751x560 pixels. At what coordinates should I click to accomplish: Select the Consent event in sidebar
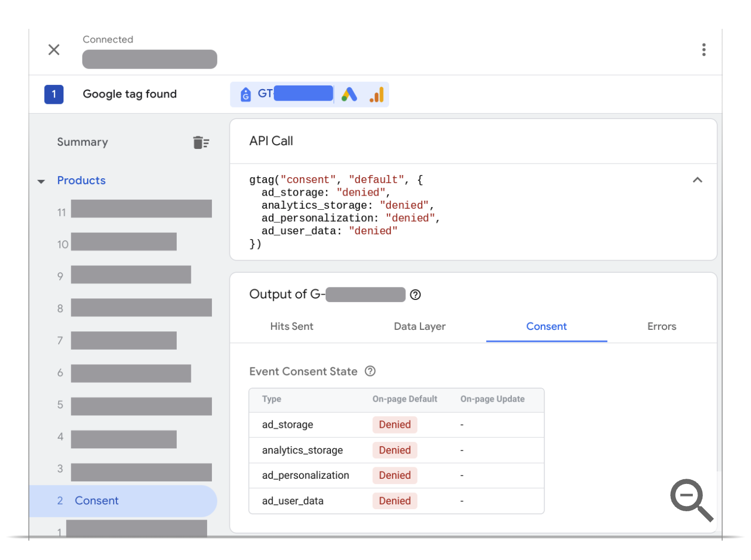pyautogui.click(x=96, y=501)
